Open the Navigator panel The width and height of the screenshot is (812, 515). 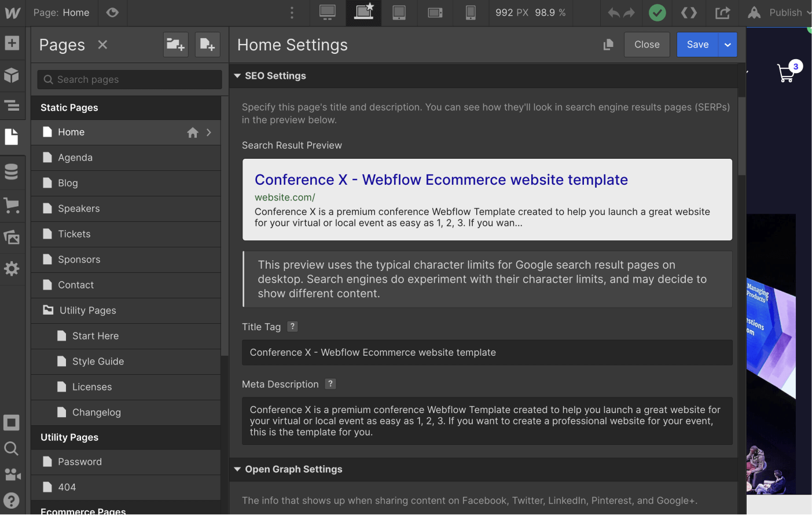[13, 106]
